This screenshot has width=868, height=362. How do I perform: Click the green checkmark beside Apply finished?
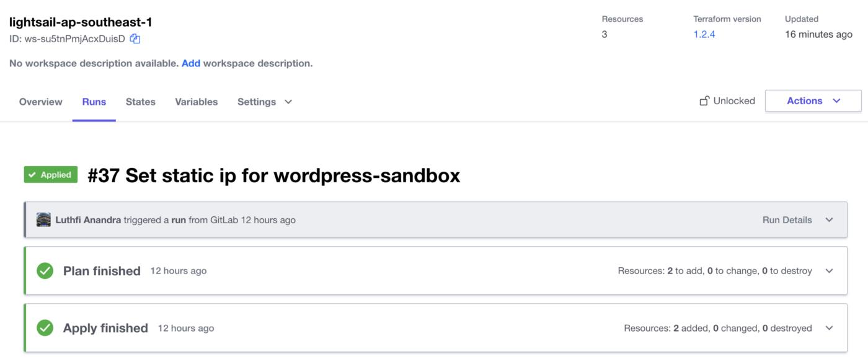point(44,327)
